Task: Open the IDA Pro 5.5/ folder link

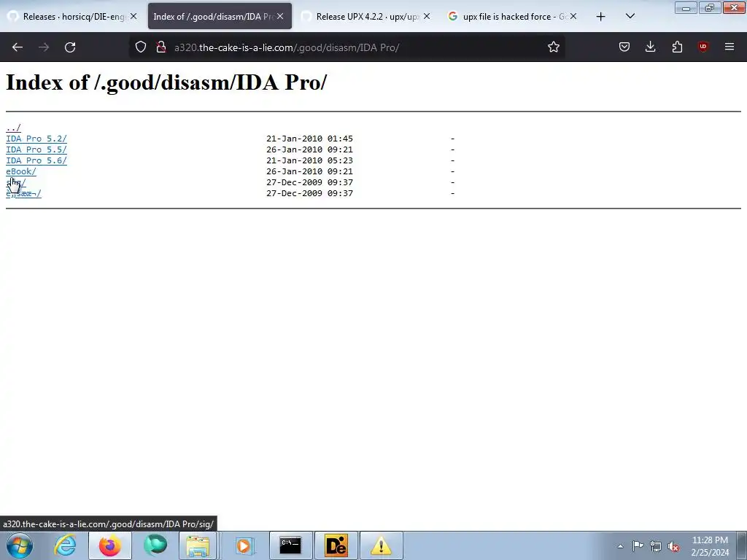Action: [x=36, y=149]
